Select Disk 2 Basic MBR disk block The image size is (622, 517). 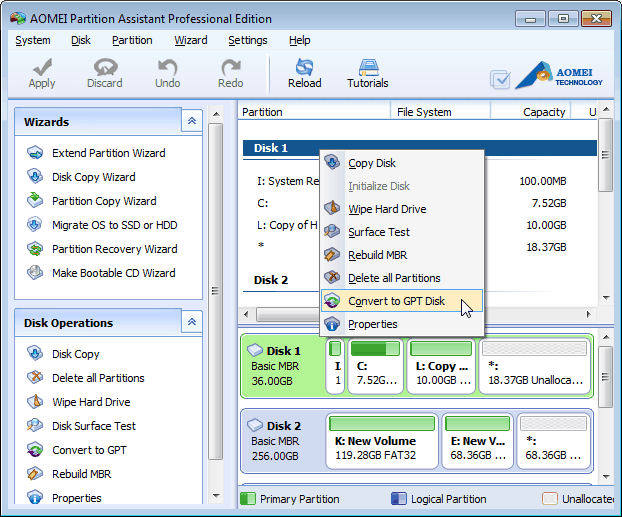click(x=282, y=441)
